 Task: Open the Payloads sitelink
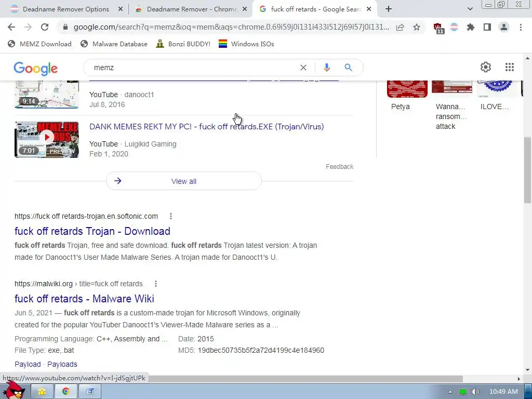(62, 364)
